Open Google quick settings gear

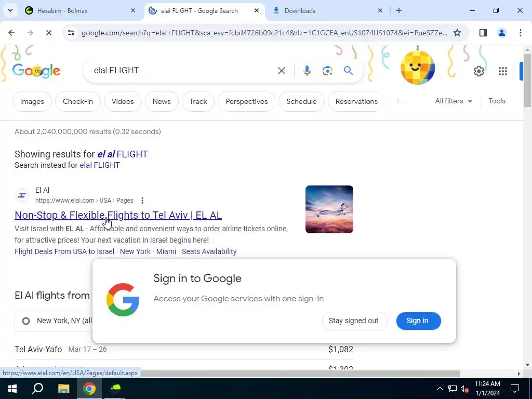coord(478,71)
